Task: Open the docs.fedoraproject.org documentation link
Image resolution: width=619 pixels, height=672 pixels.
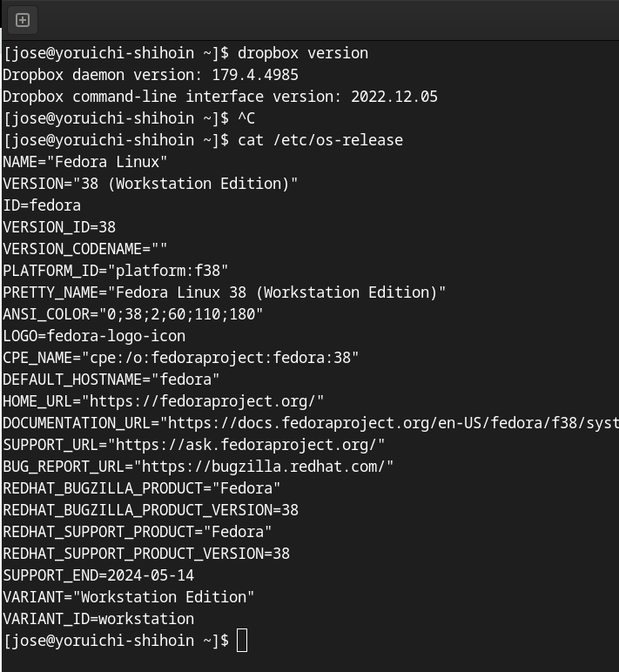Action: (392, 423)
